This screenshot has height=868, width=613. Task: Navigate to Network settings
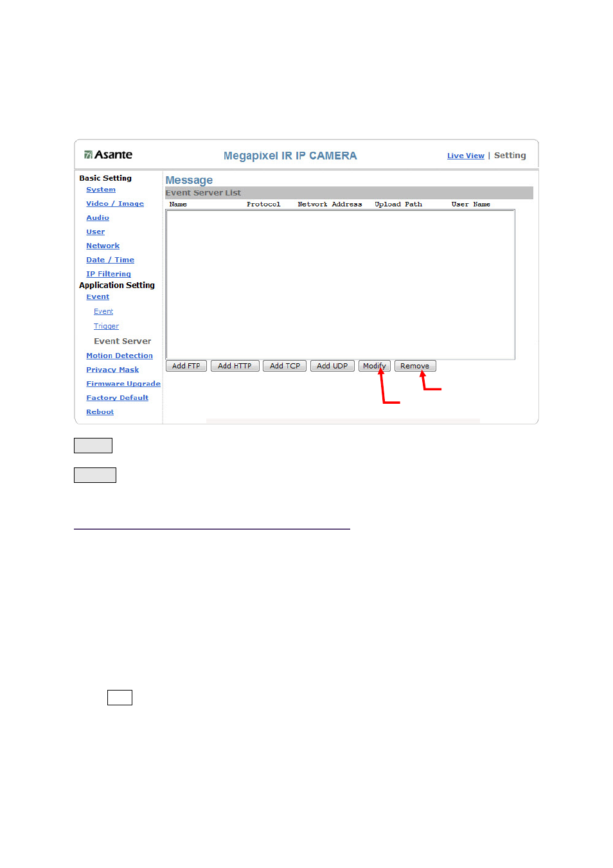point(103,246)
